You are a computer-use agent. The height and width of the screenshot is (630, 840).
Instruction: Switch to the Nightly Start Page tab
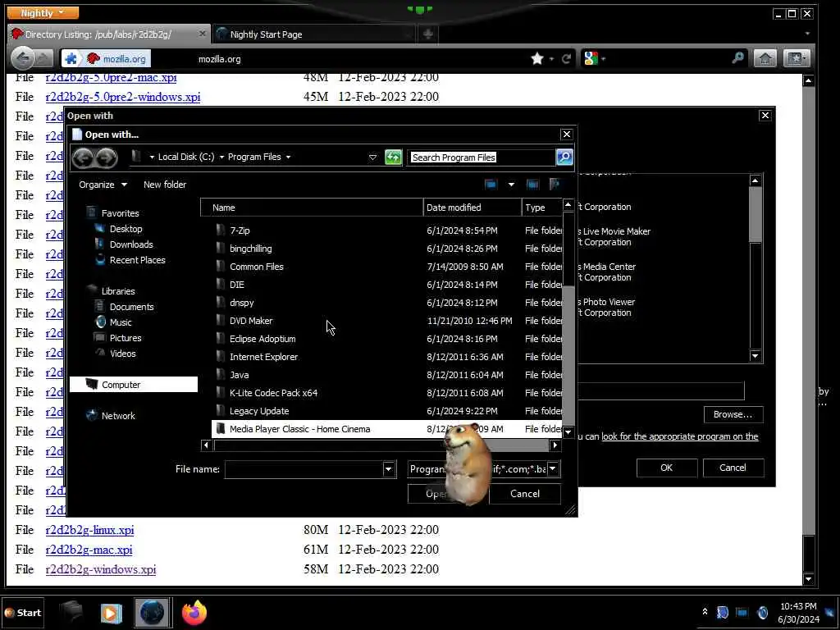[314, 34]
